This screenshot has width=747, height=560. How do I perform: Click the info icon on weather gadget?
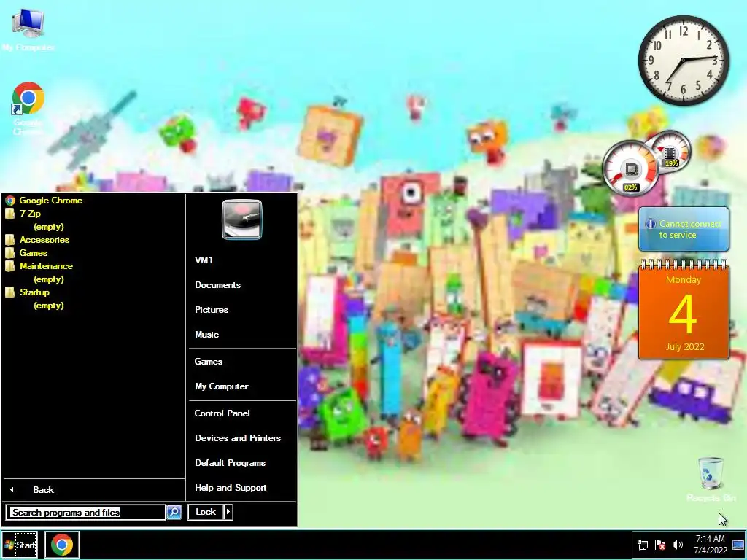point(650,224)
